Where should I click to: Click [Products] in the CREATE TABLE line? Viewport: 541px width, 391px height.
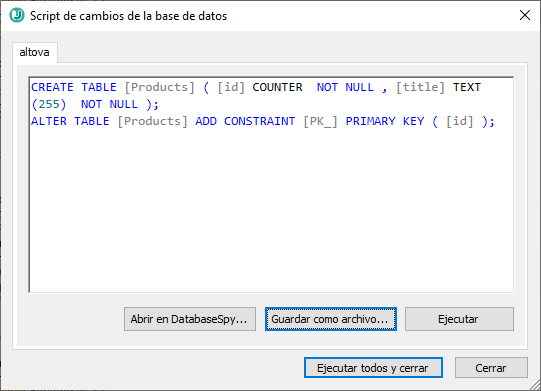coord(160,87)
